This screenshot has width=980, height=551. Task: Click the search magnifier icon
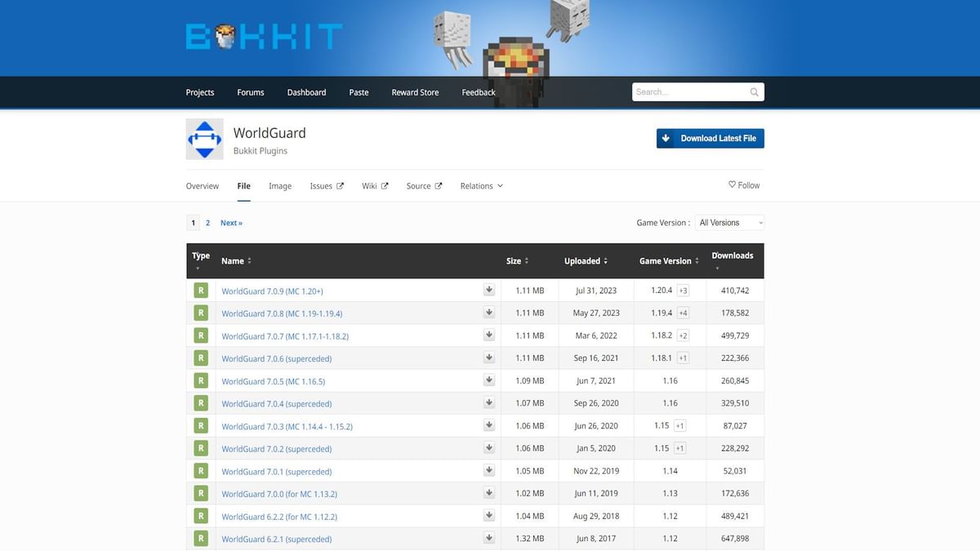[x=753, y=91]
